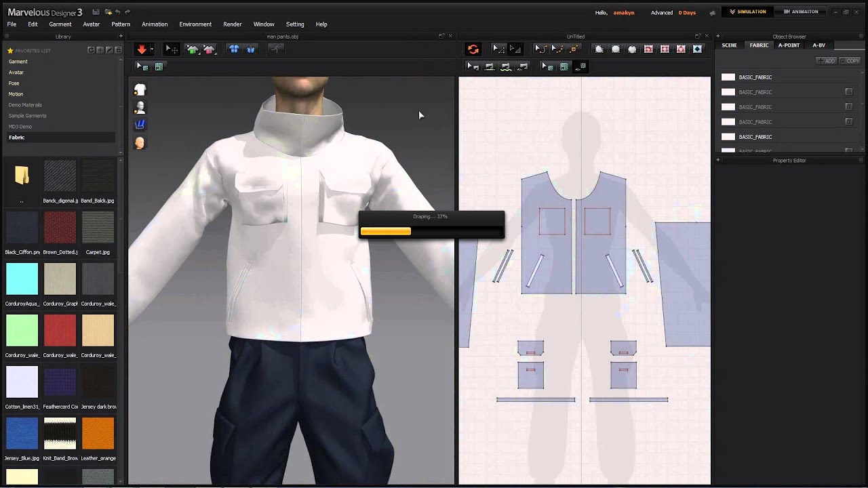Select the orange Add Point tool

point(574,49)
